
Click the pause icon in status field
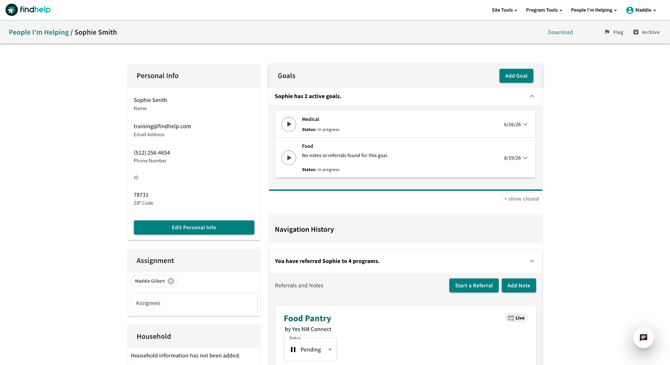(x=293, y=350)
